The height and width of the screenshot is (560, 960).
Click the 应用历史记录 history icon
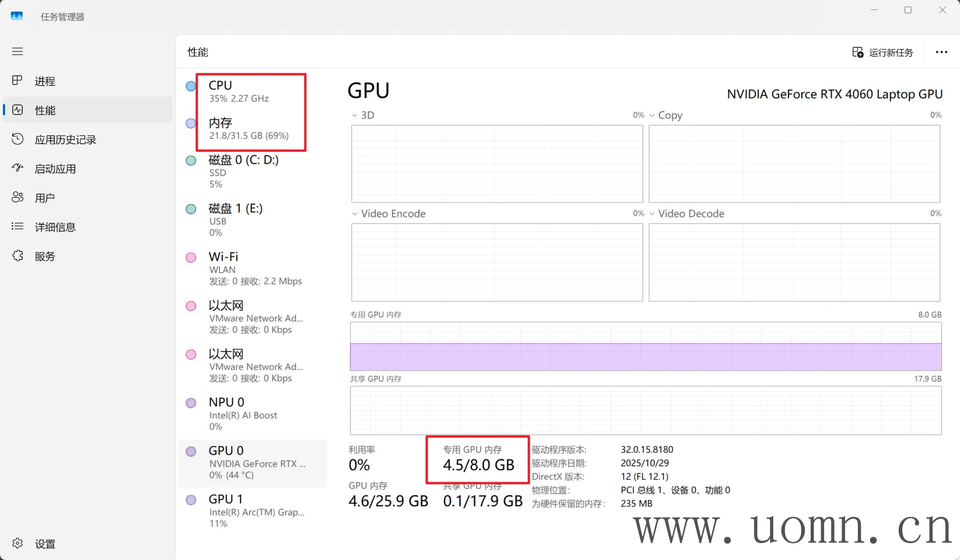coord(18,139)
